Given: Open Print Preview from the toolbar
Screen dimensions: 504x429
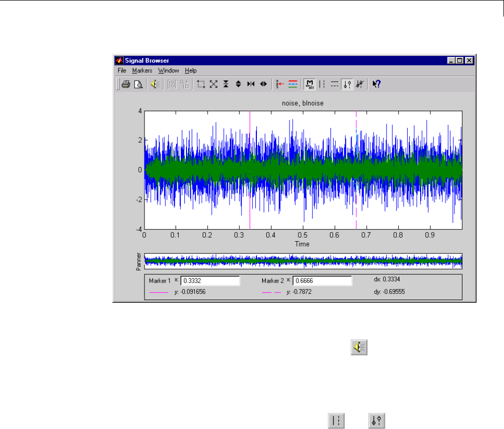Looking at the screenshot, I should [138, 84].
